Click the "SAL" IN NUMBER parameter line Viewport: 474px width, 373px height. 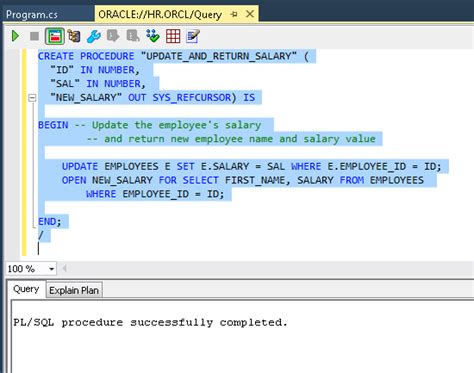(98, 84)
